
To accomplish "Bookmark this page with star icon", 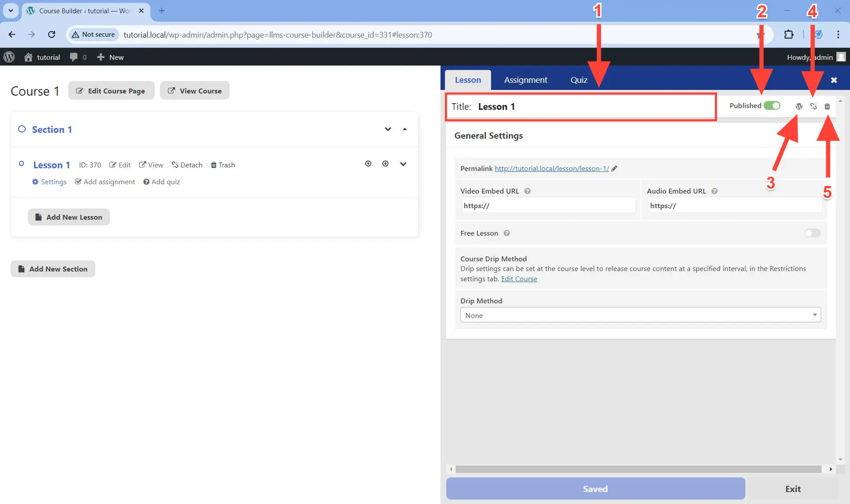I will (760, 35).
